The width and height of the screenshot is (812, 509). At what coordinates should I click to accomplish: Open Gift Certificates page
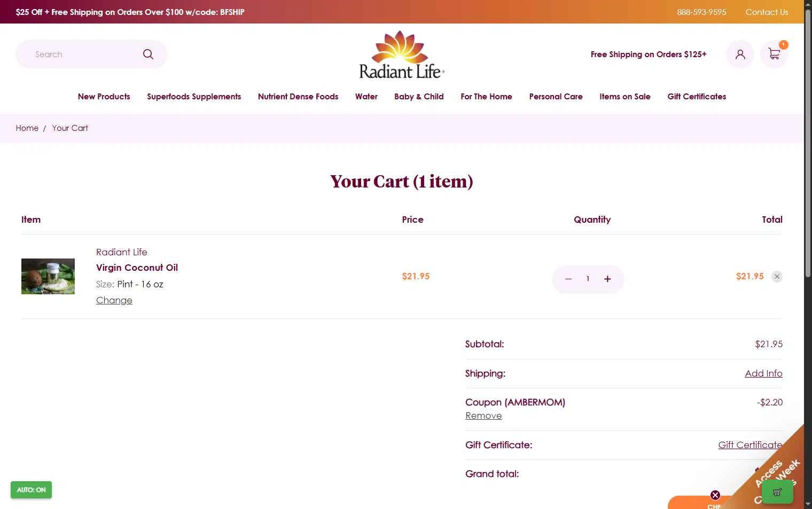[697, 97]
